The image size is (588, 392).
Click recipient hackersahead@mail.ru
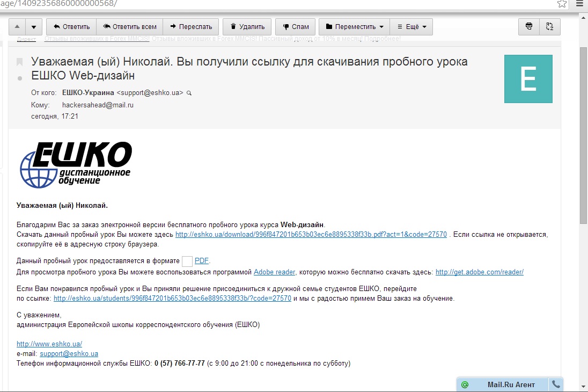[98, 105]
